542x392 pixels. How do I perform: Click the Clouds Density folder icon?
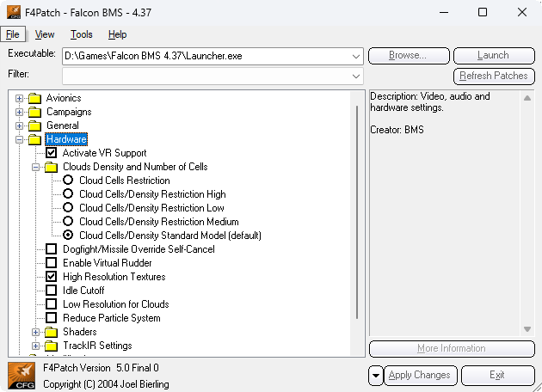tap(51, 167)
